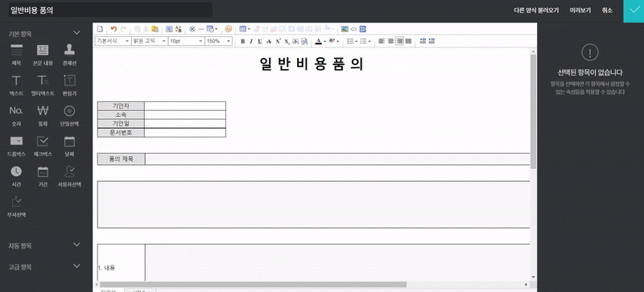Add a 시간 clock item
644x292 pixels.
(16, 176)
